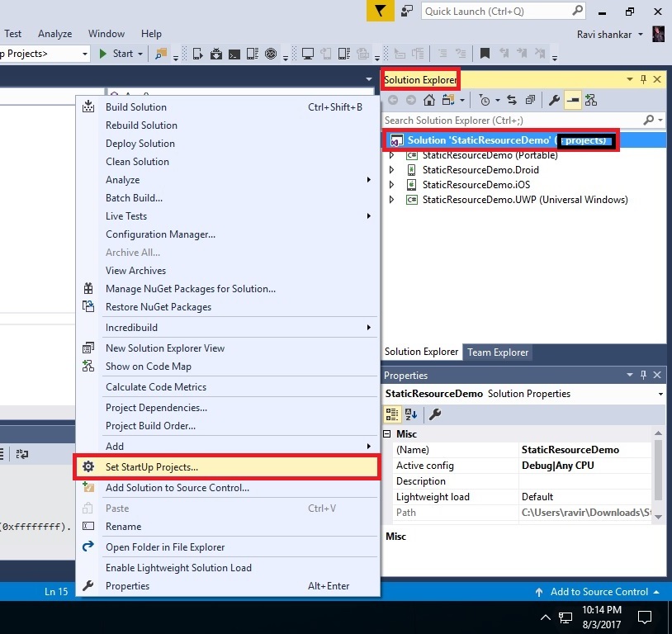Open the network icon in the system tray
The image size is (672, 634).
(566, 617)
